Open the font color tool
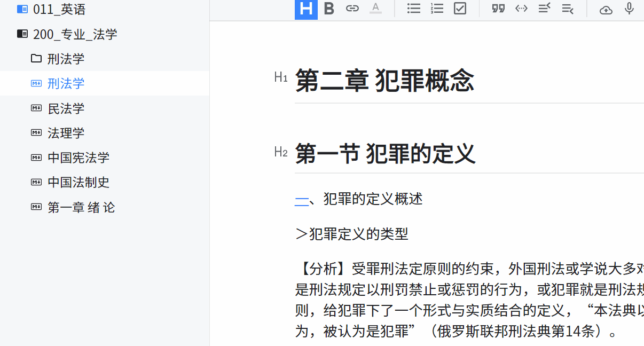The height and width of the screenshot is (346, 644). click(375, 9)
